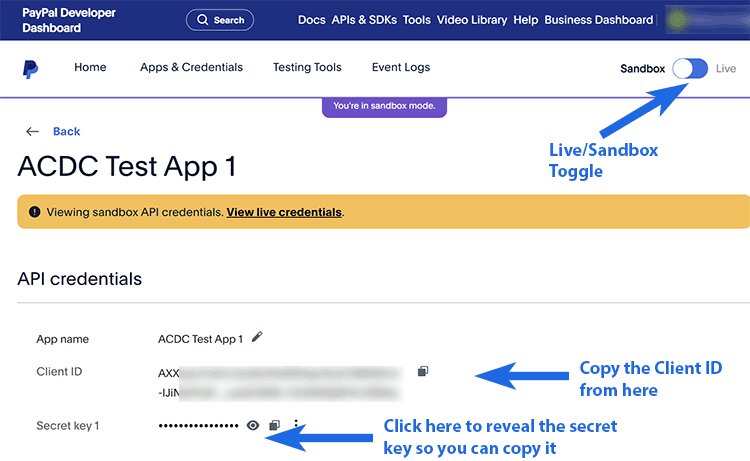Click the warning icon in yellow banner
This screenshot has height=461, width=750.
point(34,211)
